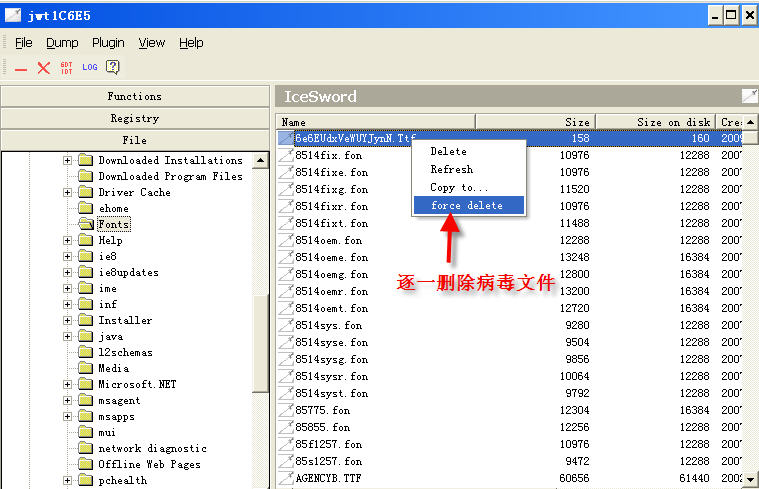Sort by the Size column header
Image resolution: width=759 pixels, height=489 pixels.
pos(535,122)
